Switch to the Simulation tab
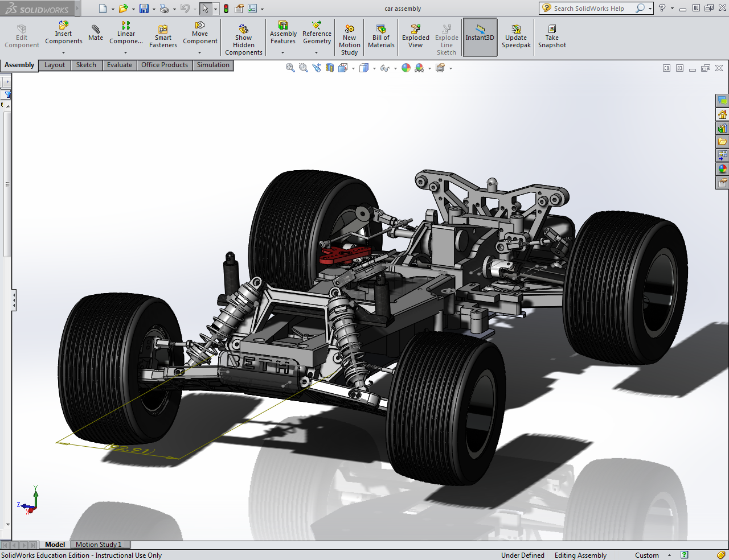Screen dimensions: 729x560 [212, 65]
